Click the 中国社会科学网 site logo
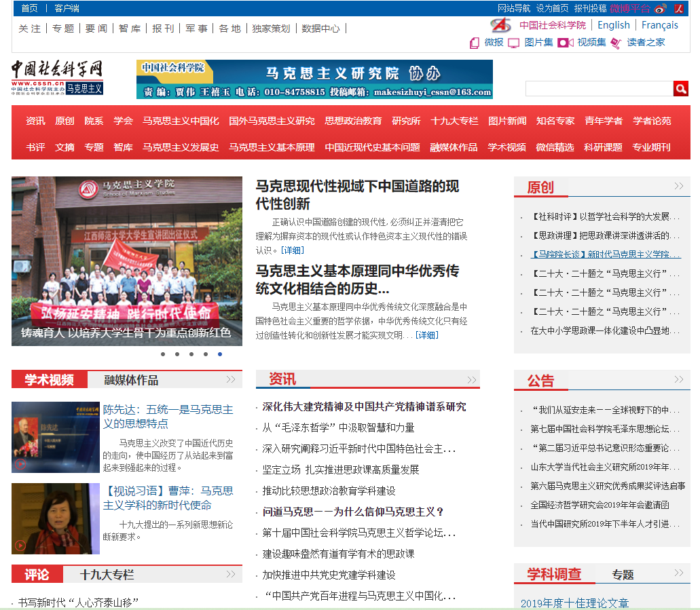The image size is (700, 610). point(57,77)
